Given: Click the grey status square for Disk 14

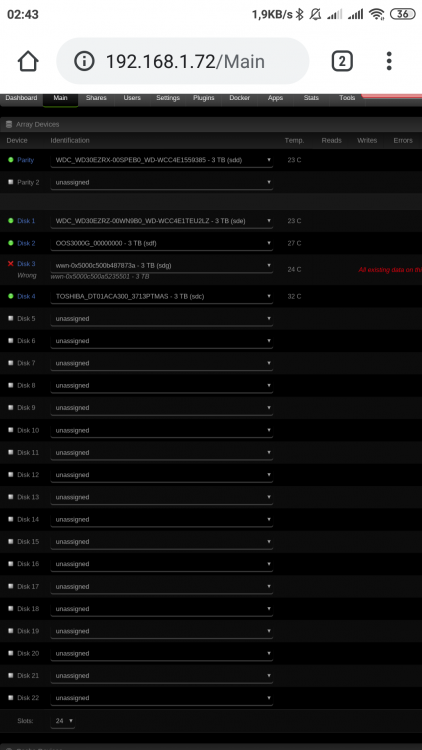Looking at the screenshot, I should tap(11, 519).
